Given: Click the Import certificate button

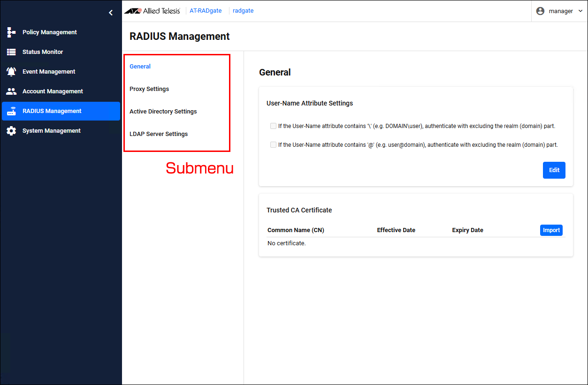Looking at the screenshot, I should pos(551,230).
